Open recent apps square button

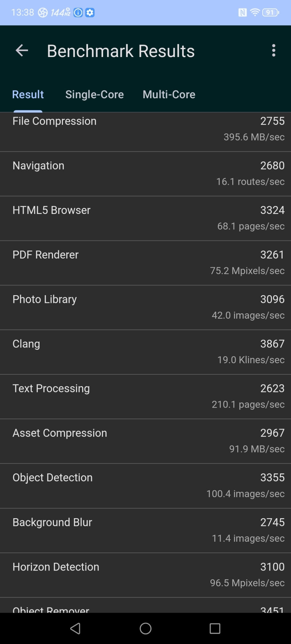pos(215,628)
